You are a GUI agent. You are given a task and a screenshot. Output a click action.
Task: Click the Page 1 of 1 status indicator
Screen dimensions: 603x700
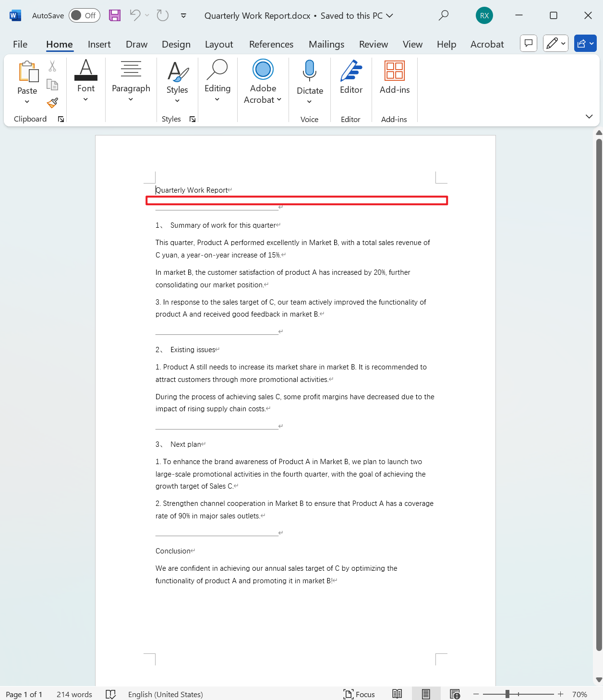[x=24, y=694]
